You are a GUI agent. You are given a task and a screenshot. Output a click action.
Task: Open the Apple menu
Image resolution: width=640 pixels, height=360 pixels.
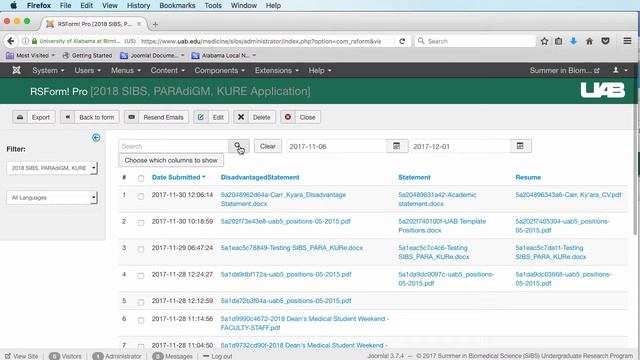pyautogui.click(x=13, y=5)
